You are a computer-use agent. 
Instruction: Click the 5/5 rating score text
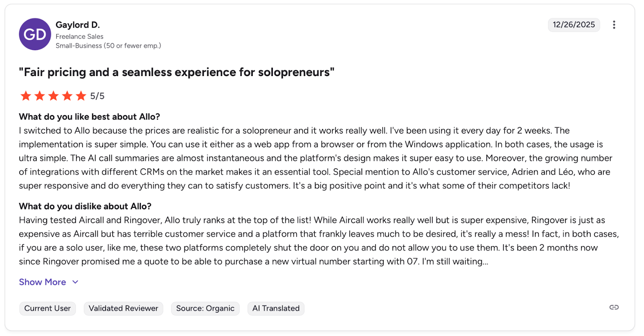point(97,96)
